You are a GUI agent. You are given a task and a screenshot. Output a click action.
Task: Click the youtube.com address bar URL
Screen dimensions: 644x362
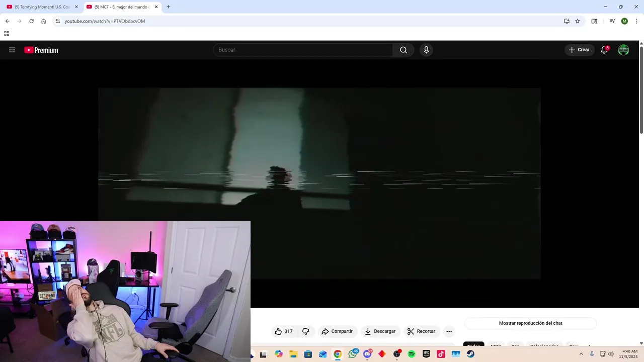point(105,21)
